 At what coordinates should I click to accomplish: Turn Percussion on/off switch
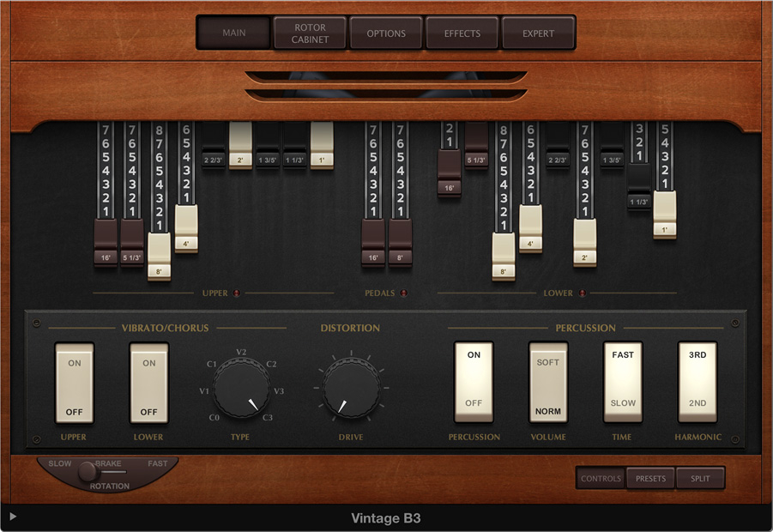[x=474, y=383]
